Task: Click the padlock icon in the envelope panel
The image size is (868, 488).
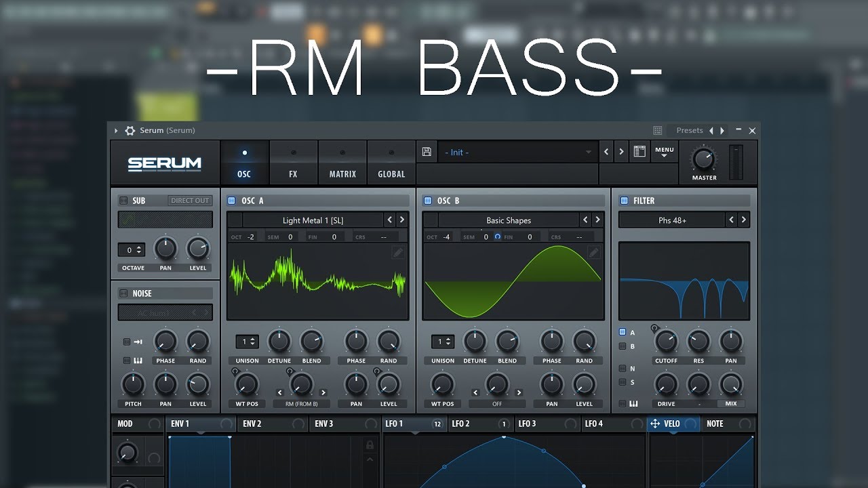Action: tap(370, 445)
